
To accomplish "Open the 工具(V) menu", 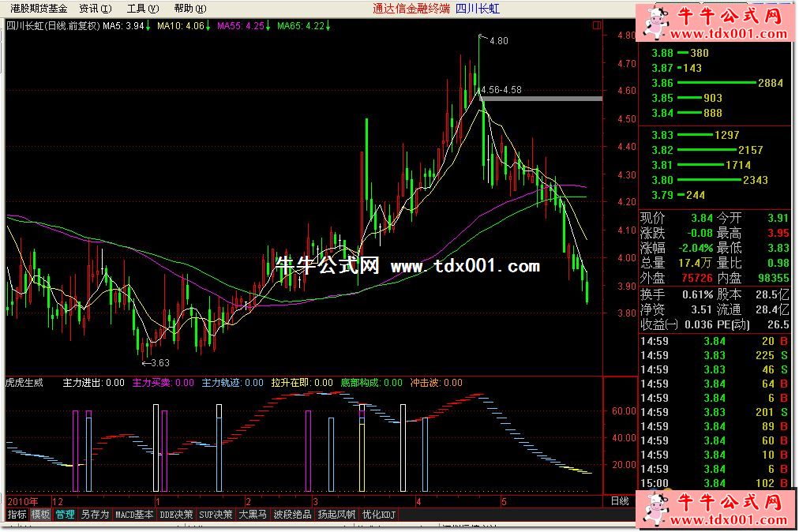I will tap(143, 9).
